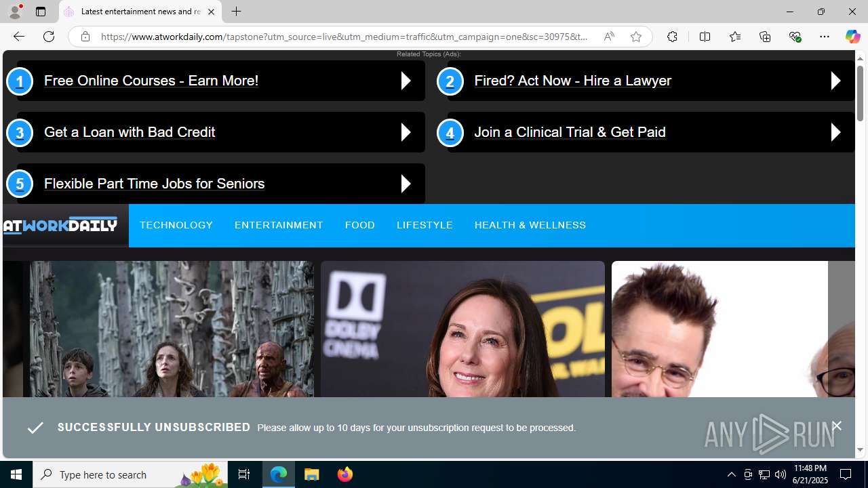
Task: Open Edge profile icon
Action: (15, 12)
